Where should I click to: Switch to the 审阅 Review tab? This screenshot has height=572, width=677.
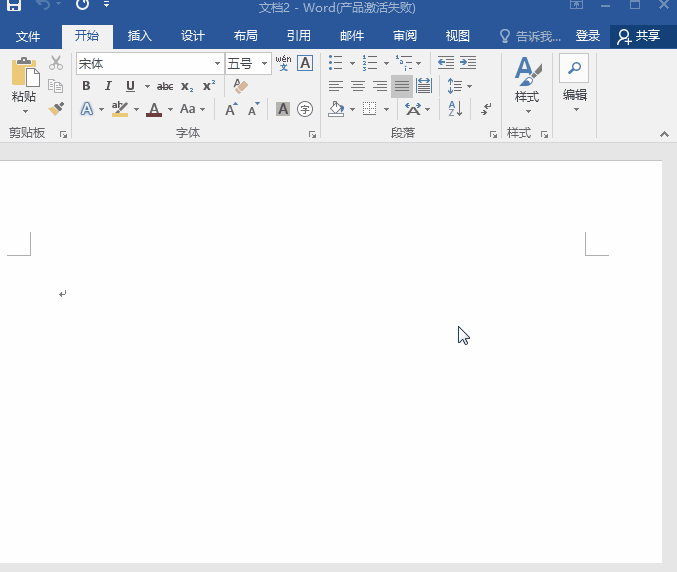pyautogui.click(x=405, y=36)
